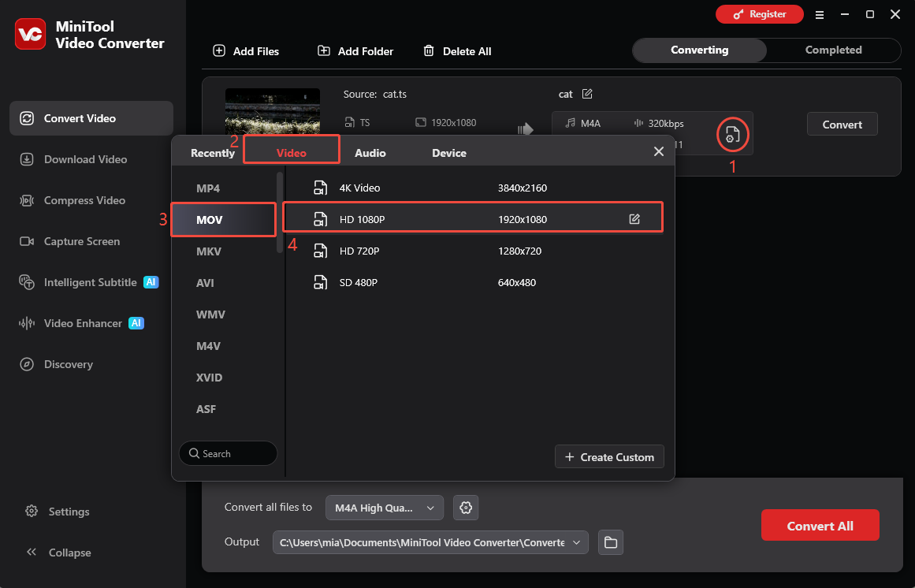Click the M4A output format text

coord(590,123)
